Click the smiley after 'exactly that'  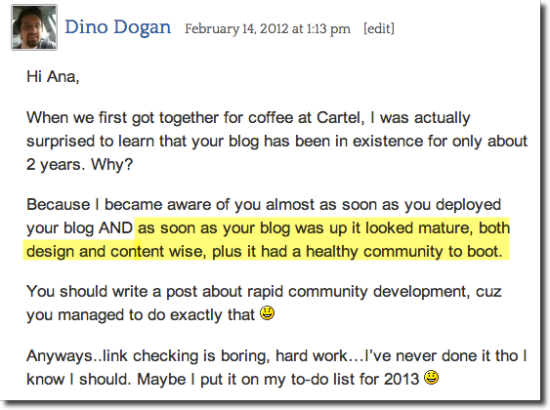267,313
